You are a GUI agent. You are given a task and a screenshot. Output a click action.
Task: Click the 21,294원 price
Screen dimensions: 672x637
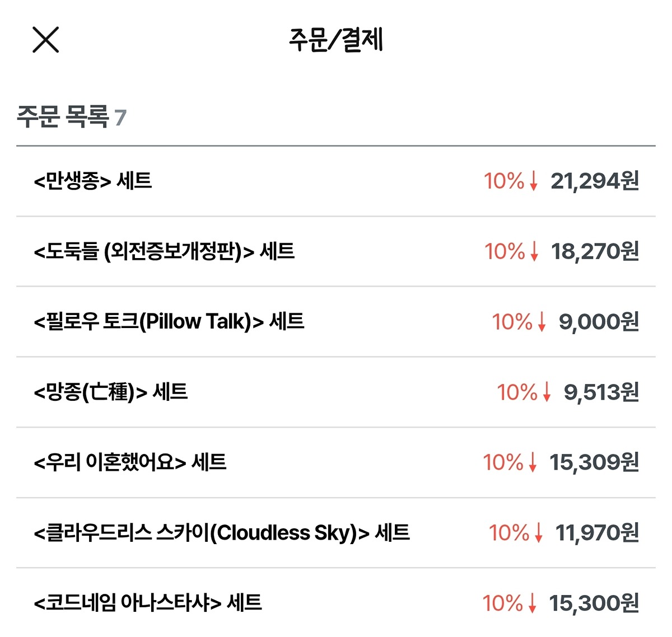[x=595, y=181]
